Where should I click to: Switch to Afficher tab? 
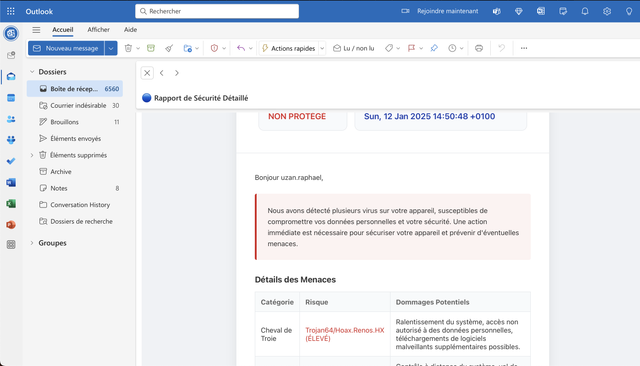pos(98,29)
